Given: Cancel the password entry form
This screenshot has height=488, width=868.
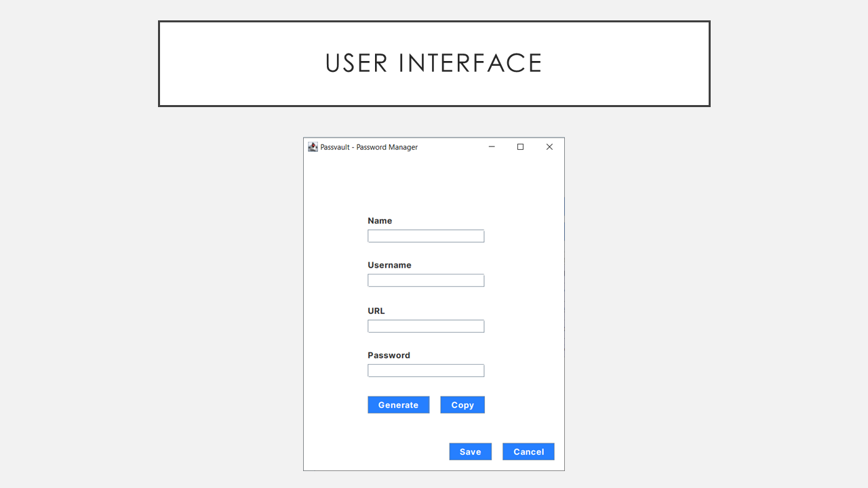Looking at the screenshot, I should pos(528,451).
